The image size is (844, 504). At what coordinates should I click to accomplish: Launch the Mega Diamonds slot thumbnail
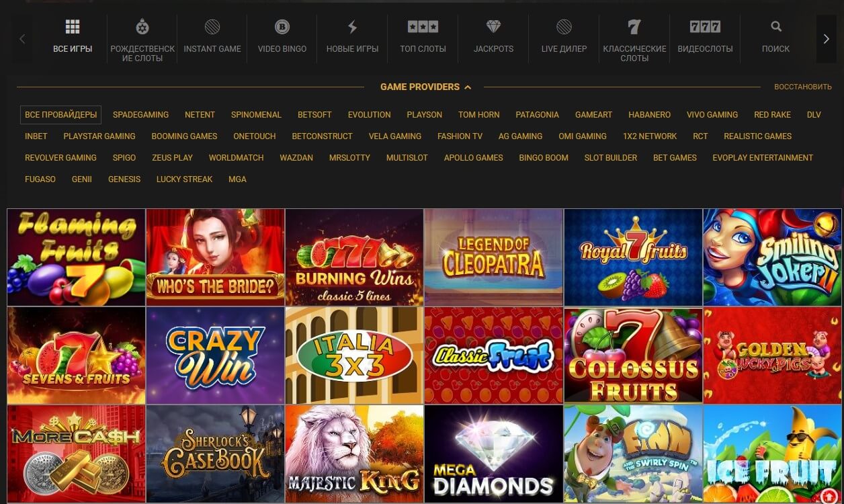(494, 454)
